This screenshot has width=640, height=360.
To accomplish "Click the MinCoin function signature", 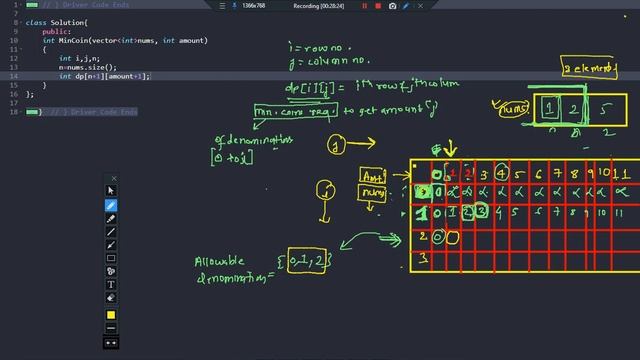I will 125,40.
